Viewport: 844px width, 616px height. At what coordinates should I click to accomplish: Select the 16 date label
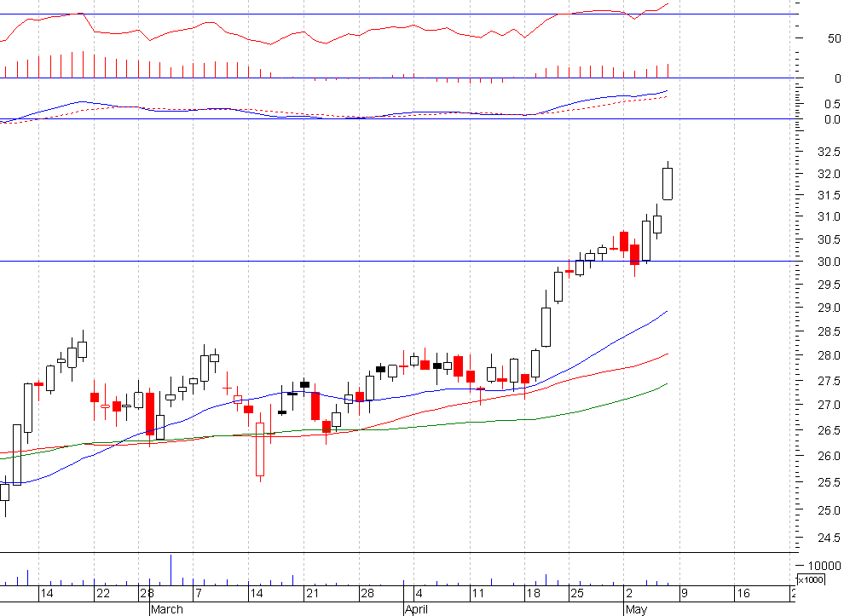743,593
